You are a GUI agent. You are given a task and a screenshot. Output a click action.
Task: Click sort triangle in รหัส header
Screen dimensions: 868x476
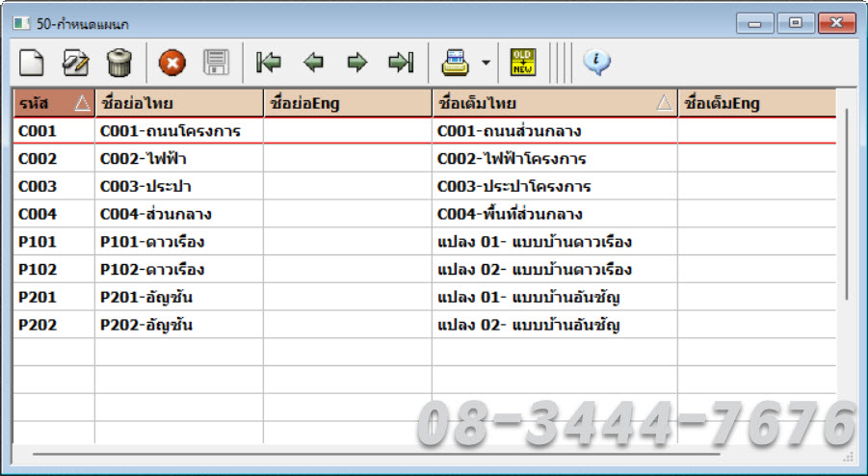[x=82, y=103]
